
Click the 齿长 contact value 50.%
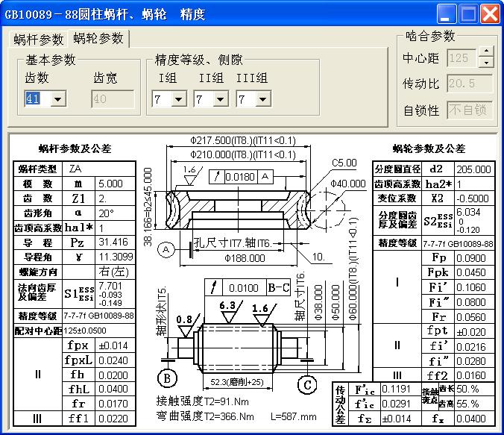467,389
